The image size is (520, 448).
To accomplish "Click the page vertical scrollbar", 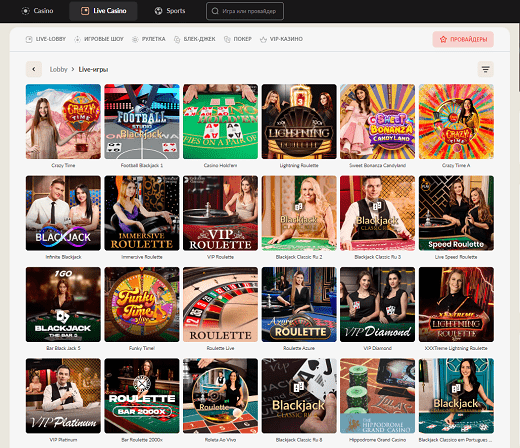I will click(x=519, y=57).
